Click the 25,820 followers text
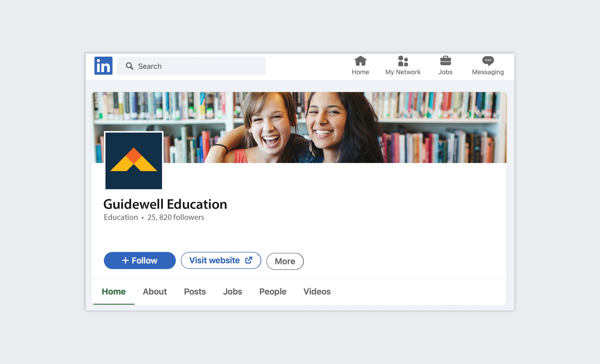The height and width of the screenshot is (364, 600). (x=176, y=217)
